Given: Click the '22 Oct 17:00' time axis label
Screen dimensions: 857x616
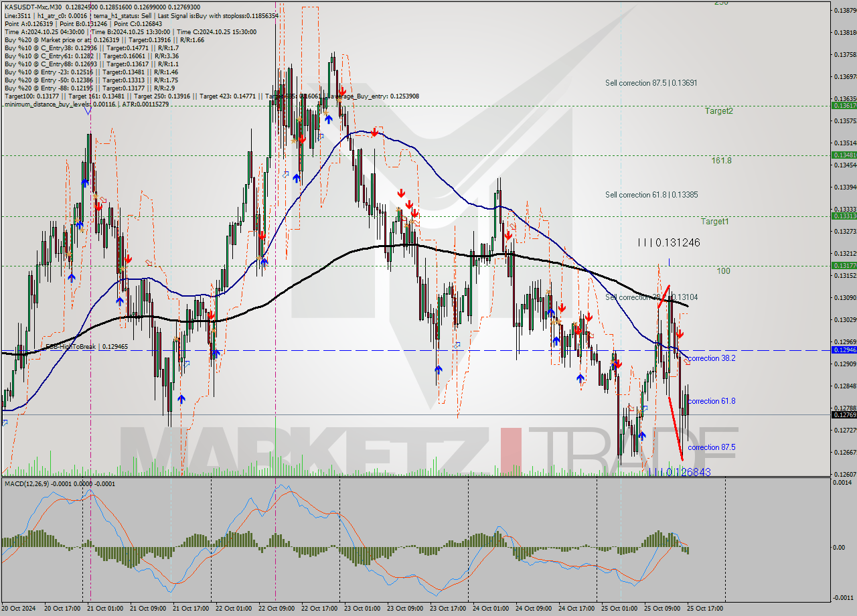Looking at the screenshot, I should 319,609.
